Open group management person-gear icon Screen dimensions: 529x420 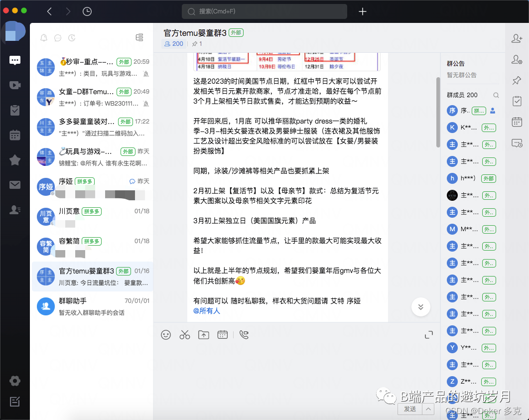pos(517,60)
